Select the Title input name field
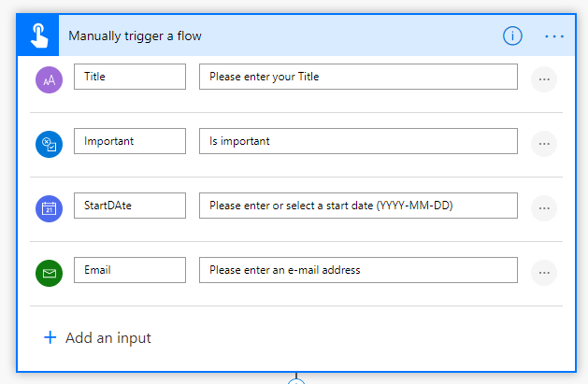The image size is (588, 384). [x=130, y=77]
